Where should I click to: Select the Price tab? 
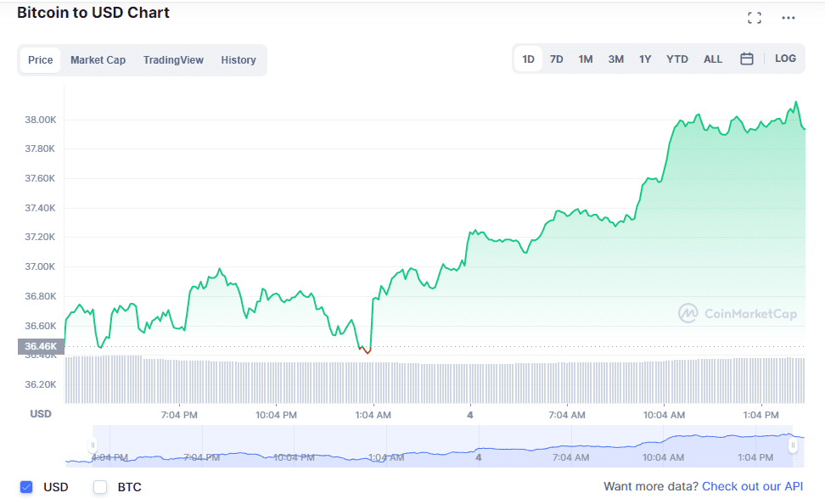click(x=40, y=59)
